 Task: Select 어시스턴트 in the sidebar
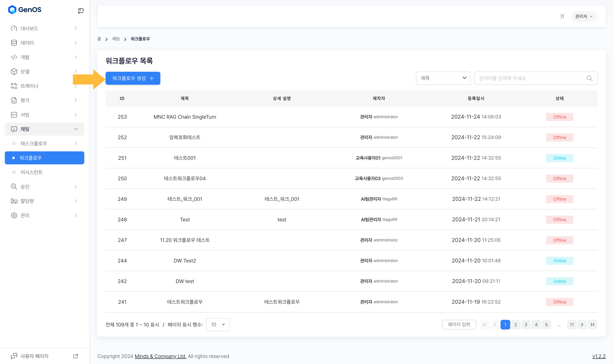pyautogui.click(x=32, y=172)
